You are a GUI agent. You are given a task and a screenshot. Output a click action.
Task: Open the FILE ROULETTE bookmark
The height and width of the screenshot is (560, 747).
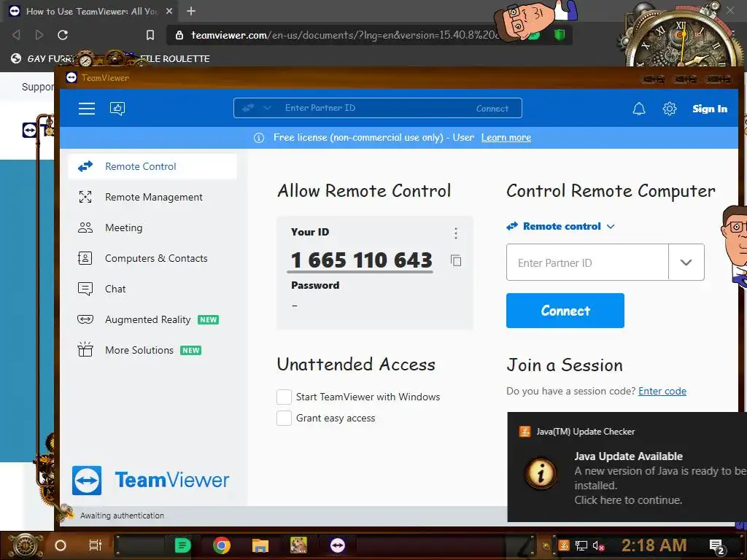pyautogui.click(x=175, y=58)
